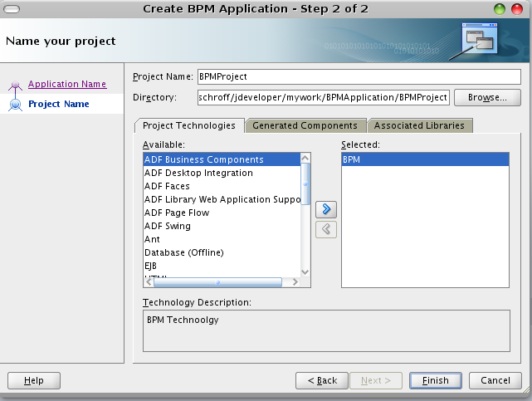
Task: Select the Project Name step
Action: (59, 104)
